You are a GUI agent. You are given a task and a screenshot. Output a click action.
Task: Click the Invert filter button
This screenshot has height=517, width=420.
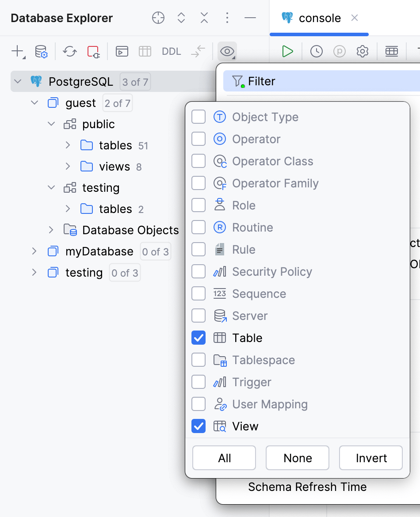(x=370, y=458)
